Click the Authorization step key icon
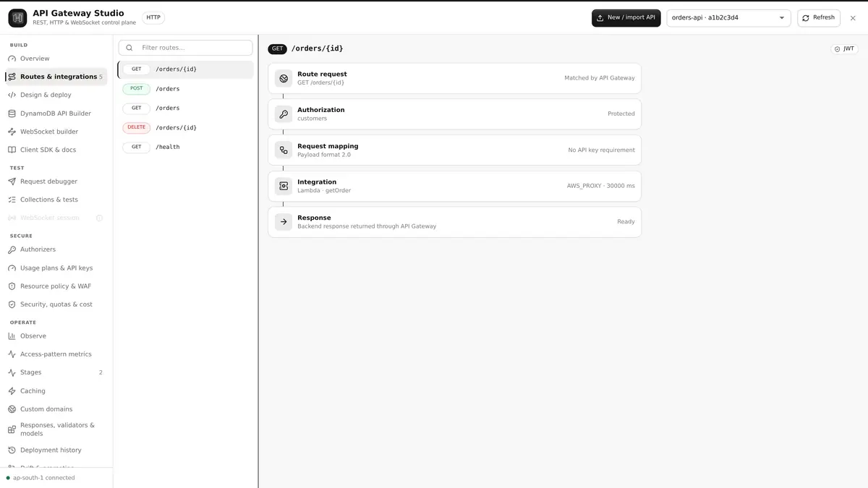Viewport: 868px width, 488px height. [x=284, y=114]
